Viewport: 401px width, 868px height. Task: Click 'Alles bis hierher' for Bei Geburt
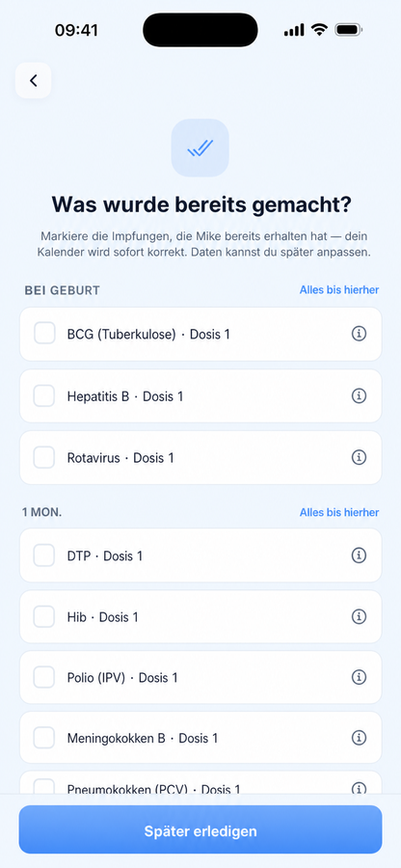tap(339, 290)
